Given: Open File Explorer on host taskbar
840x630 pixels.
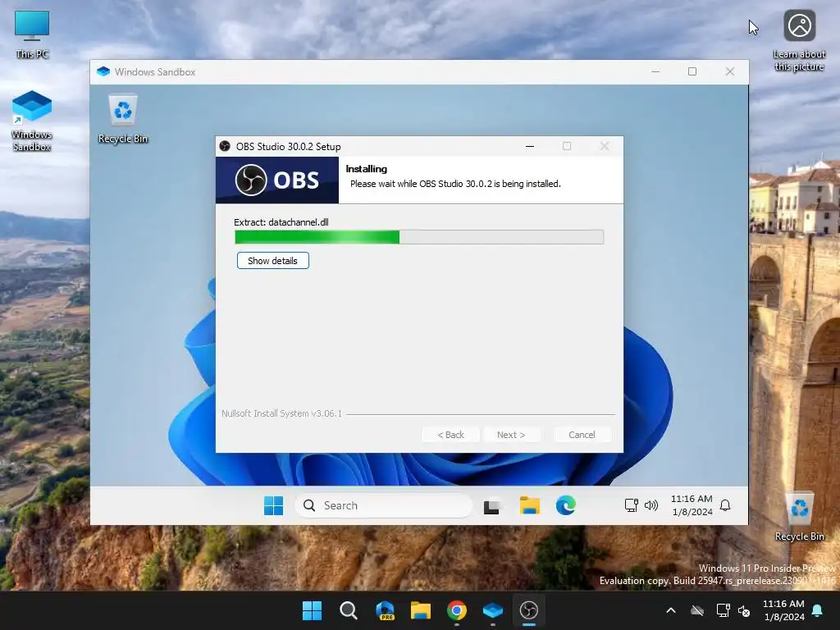Looking at the screenshot, I should (421, 610).
